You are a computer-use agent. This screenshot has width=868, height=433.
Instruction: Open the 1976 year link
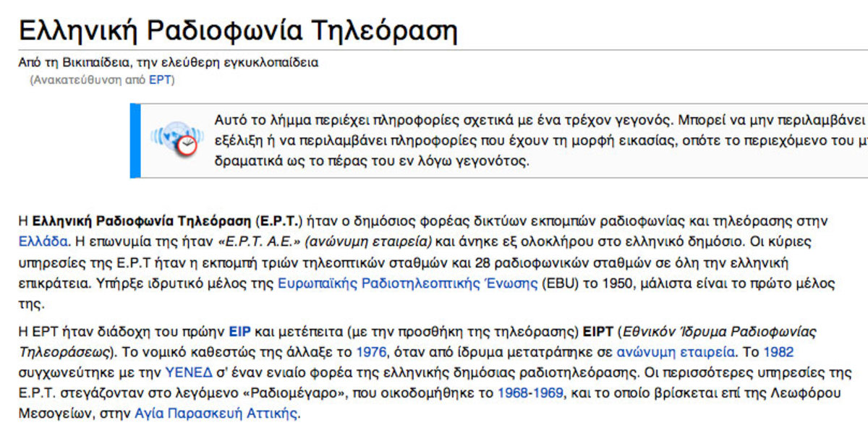(371, 353)
